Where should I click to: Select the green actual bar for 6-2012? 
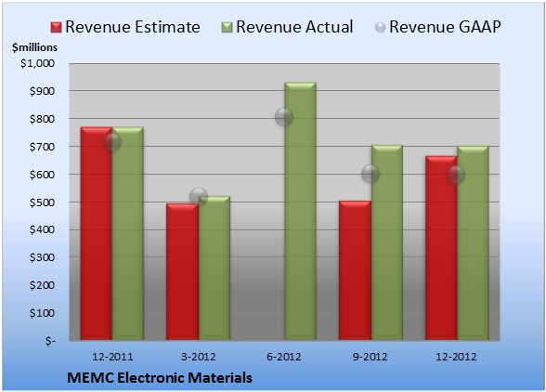tap(300, 211)
